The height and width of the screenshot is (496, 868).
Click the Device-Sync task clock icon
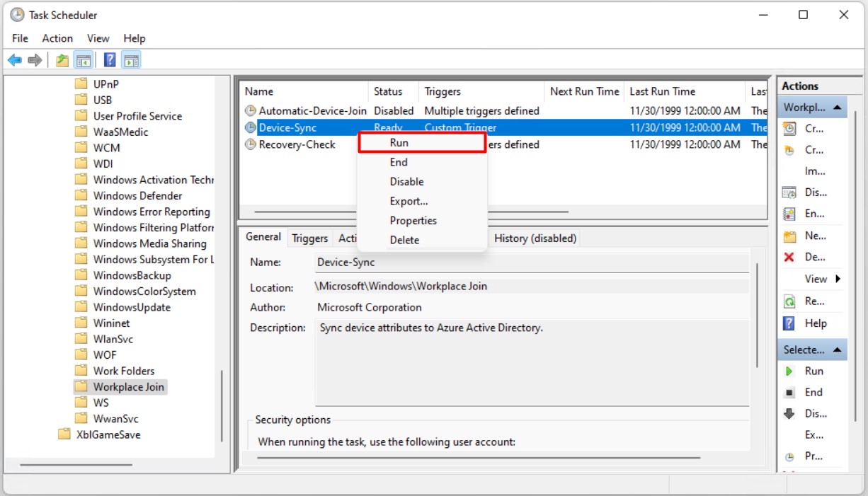(251, 127)
